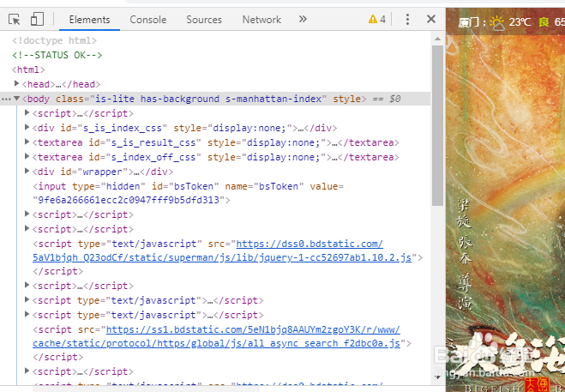This screenshot has width=565, height=392.
Task: Expand the second text/javascript script node
Action: point(27,315)
